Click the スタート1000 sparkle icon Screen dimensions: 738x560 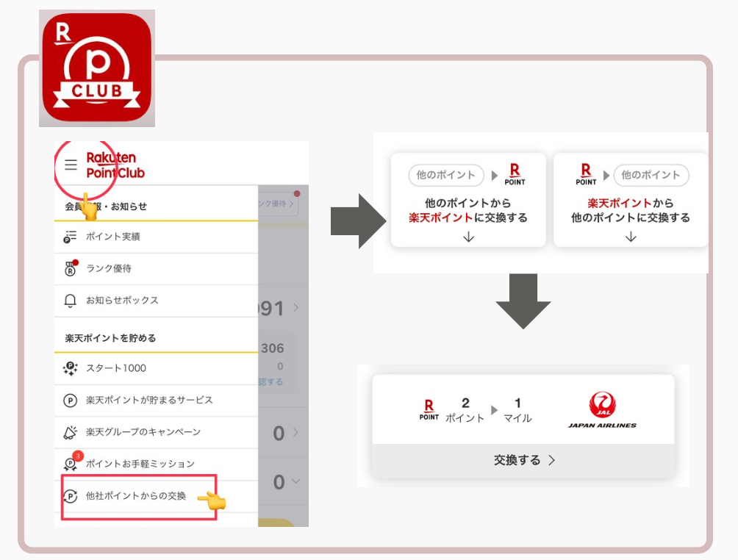pos(70,368)
